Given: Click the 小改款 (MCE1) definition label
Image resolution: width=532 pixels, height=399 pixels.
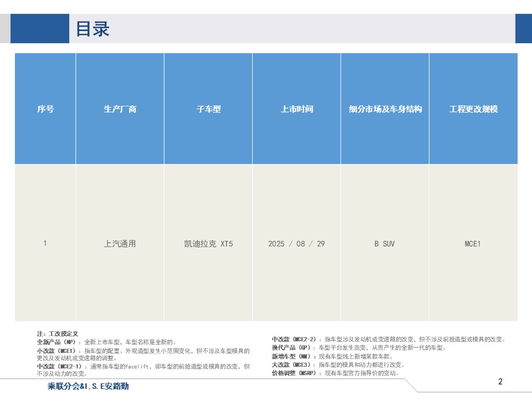Looking at the screenshot, I should (57, 350).
